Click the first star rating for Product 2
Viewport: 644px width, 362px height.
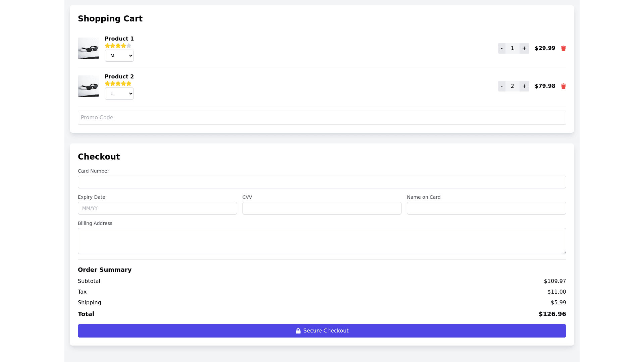[107, 83]
